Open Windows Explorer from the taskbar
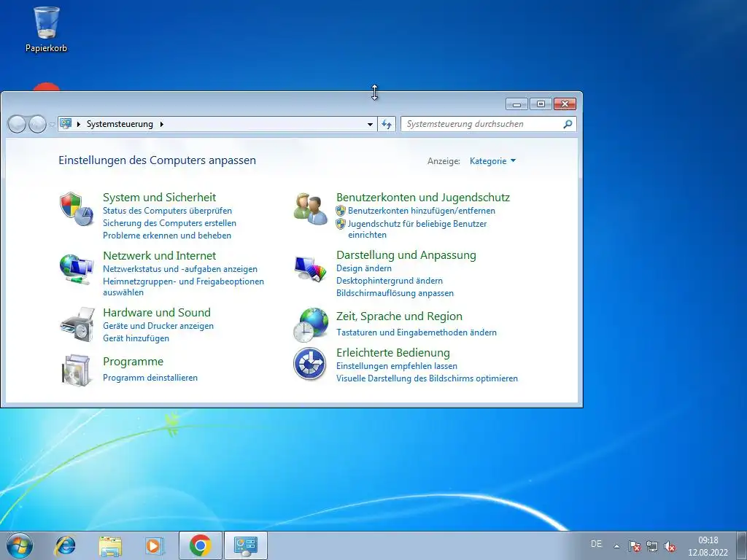The image size is (747, 560). tap(110, 545)
